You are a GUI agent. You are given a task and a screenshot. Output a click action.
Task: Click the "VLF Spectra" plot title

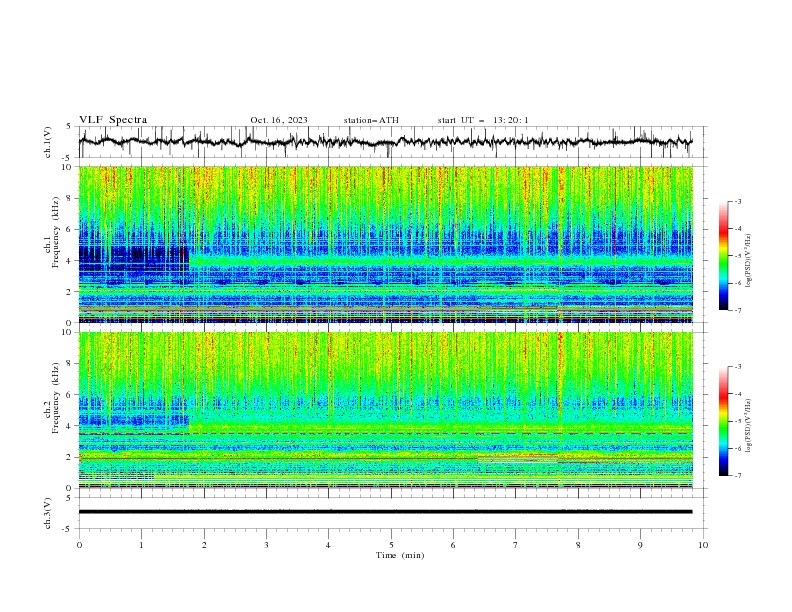[x=113, y=120]
